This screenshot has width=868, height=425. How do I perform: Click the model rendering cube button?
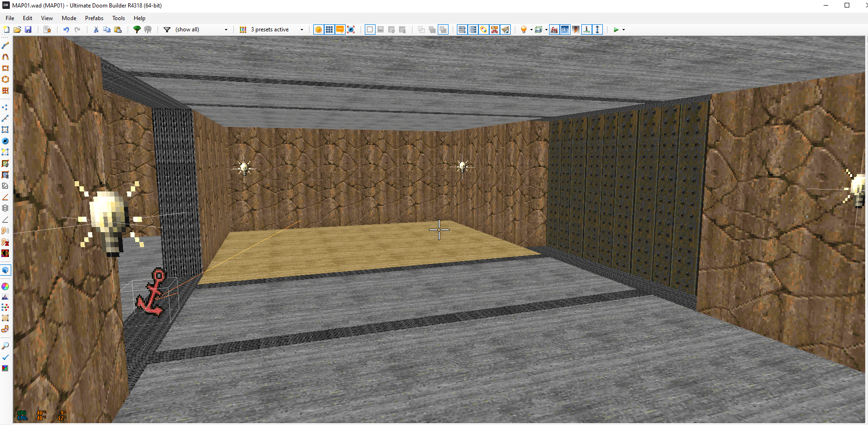coord(539,29)
